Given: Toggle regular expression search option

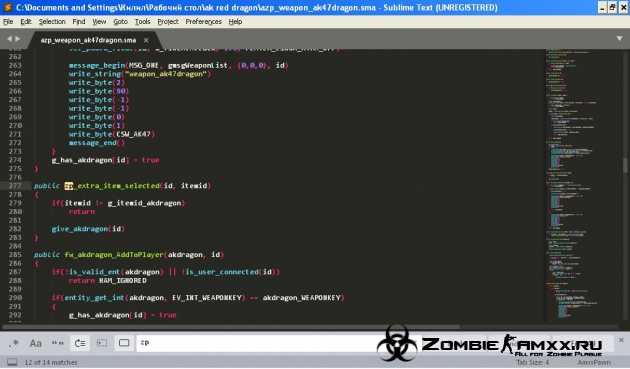Looking at the screenshot, I should coord(14,343).
